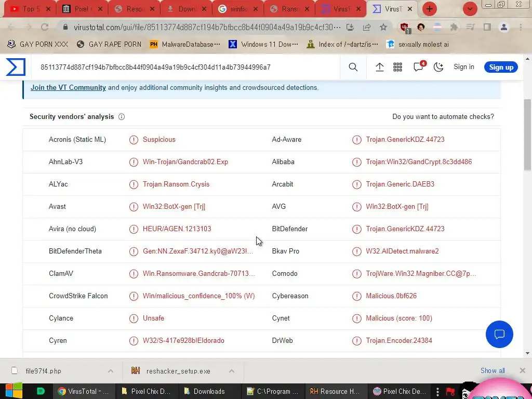The image size is (532, 399).
Task: Click the search magnifier icon
Action: [353, 67]
